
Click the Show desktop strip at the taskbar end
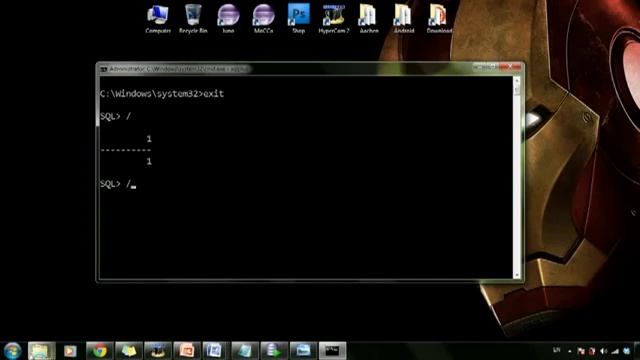click(637, 351)
